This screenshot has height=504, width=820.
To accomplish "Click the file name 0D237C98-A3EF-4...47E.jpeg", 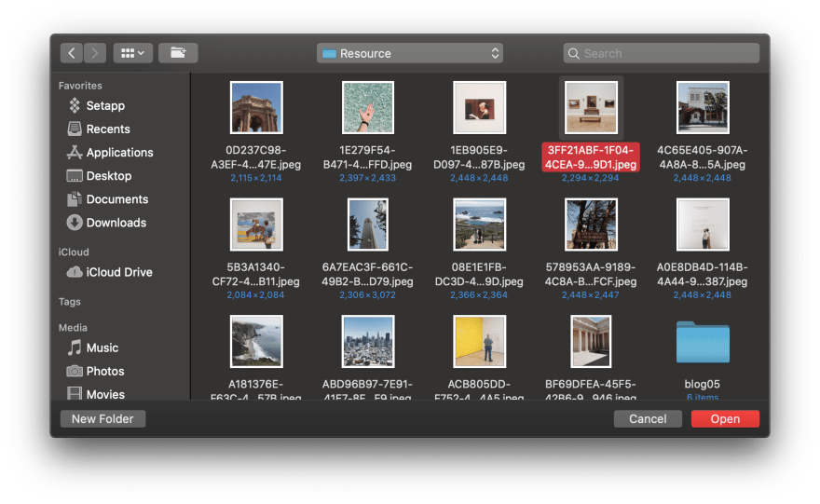I will click(x=255, y=157).
